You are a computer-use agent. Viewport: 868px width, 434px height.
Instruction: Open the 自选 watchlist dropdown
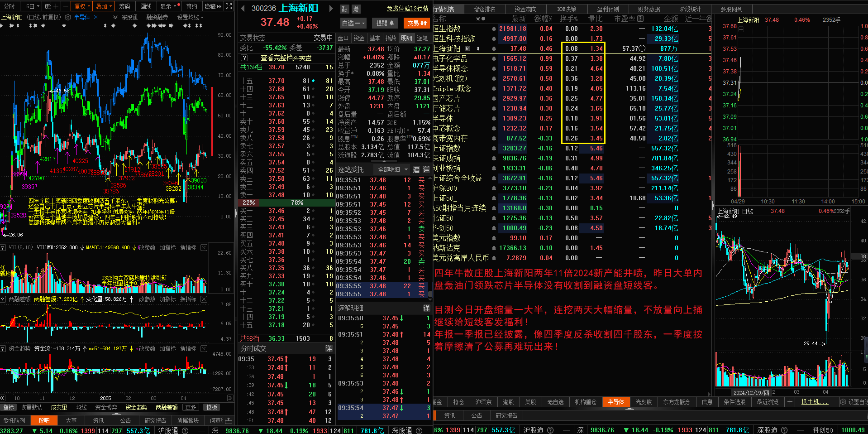pyautogui.click(x=353, y=23)
